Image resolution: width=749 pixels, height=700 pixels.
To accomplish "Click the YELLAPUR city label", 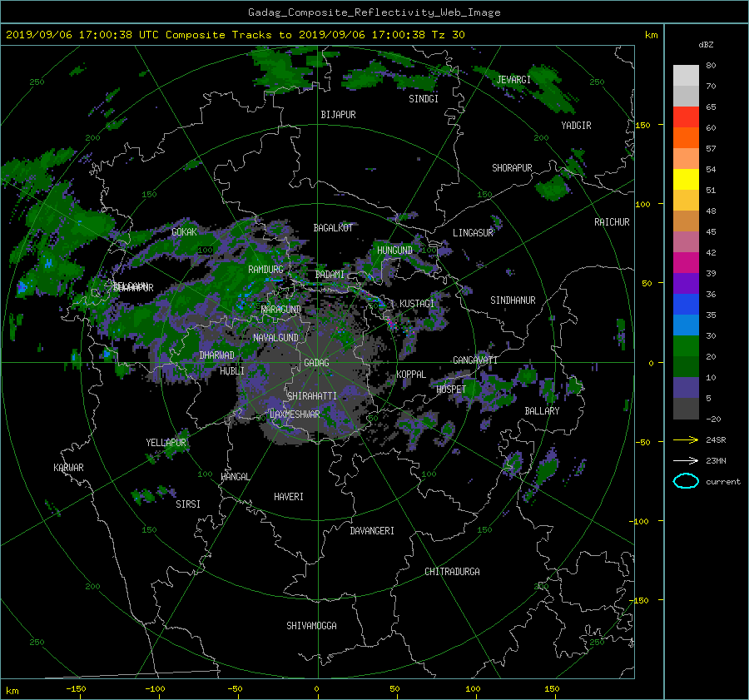I will tap(166, 443).
